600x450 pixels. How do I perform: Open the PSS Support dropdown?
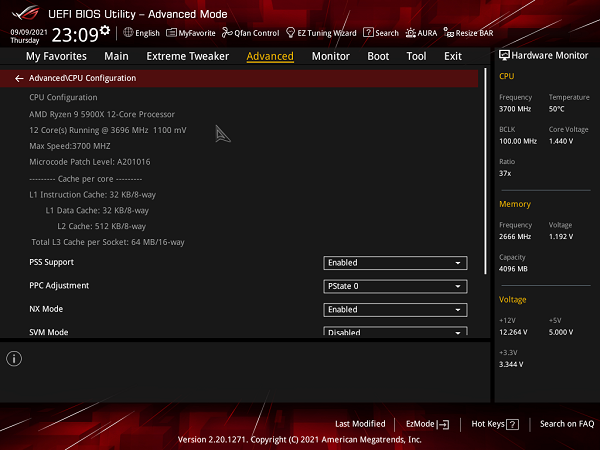click(x=395, y=263)
